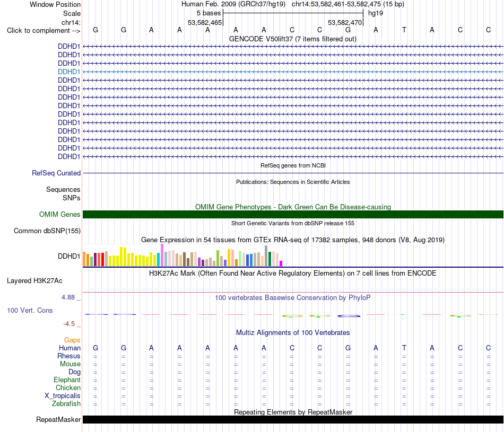504x432 pixels.
Task: Click the 'Human Feb. 2009 (GRCh37/hg19)' text
Action: click(x=233, y=4)
